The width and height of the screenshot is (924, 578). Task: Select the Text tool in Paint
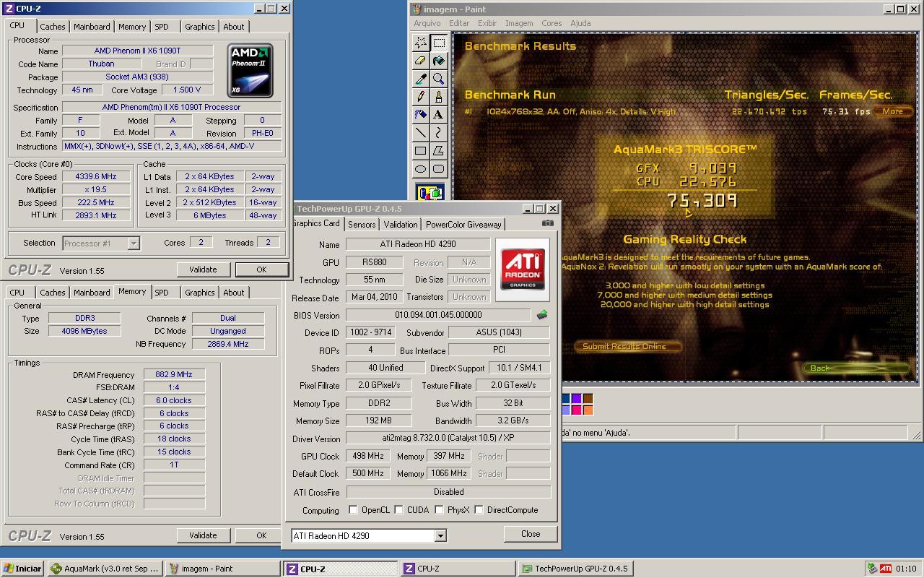[x=439, y=115]
